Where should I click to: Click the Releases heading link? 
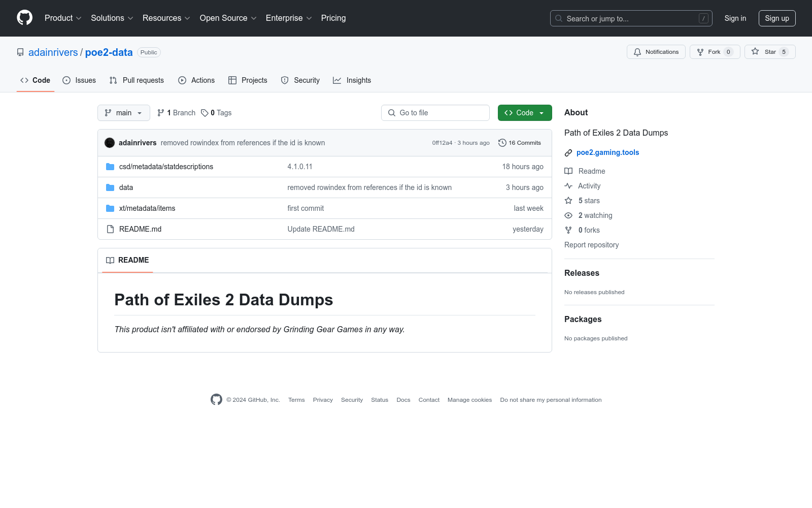pos(582,273)
